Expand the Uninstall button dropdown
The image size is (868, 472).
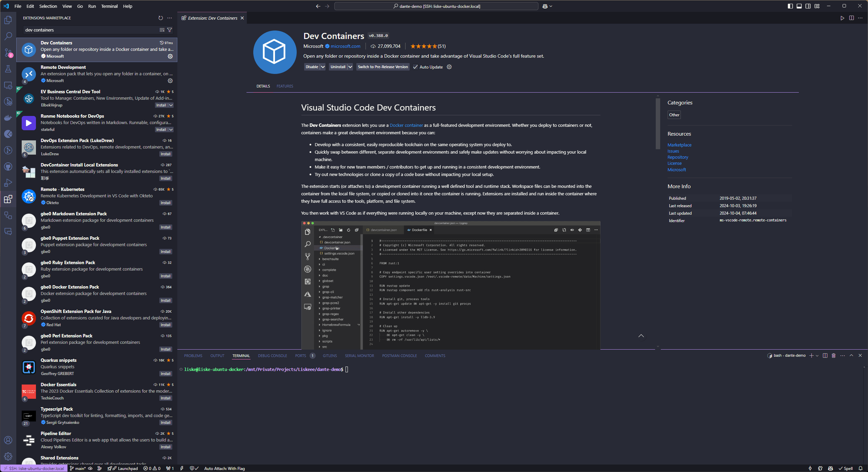[350, 67]
